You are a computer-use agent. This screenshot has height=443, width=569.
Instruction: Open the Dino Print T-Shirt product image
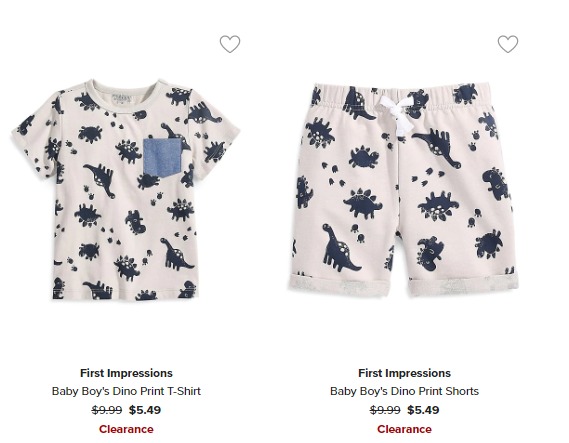[x=126, y=189]
